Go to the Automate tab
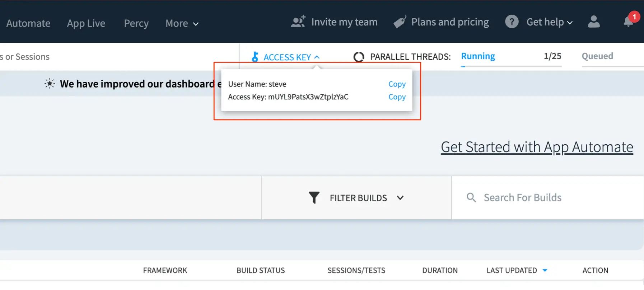 tap(28, 24)
